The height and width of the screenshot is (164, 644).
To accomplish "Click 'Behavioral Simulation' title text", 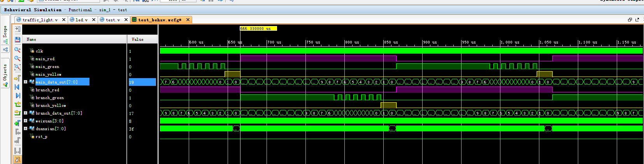I will 33,10.
